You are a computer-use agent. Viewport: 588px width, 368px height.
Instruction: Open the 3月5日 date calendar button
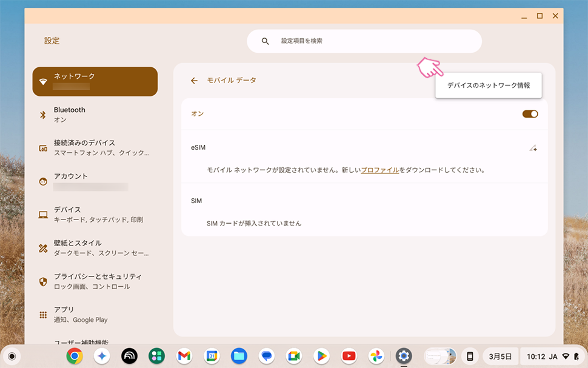tap(500, 356)
